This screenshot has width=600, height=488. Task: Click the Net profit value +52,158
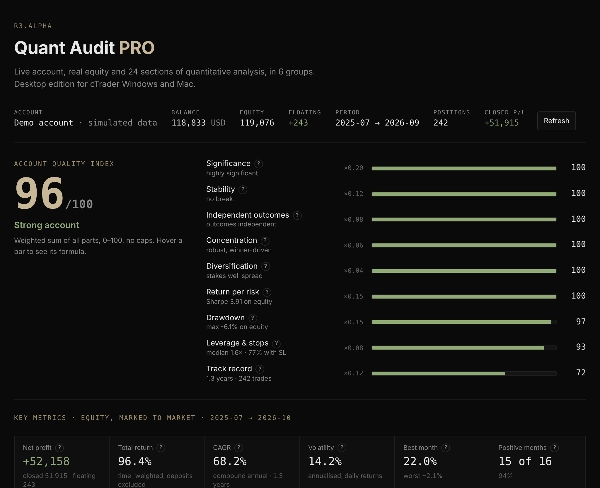[x=46, y=461]
